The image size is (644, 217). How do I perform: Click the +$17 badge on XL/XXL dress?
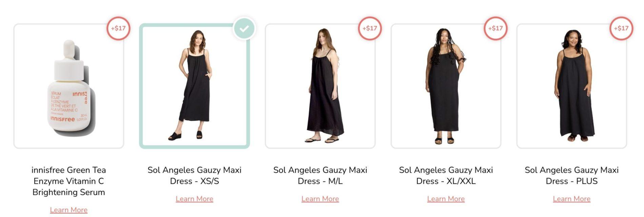click(496, 28)
